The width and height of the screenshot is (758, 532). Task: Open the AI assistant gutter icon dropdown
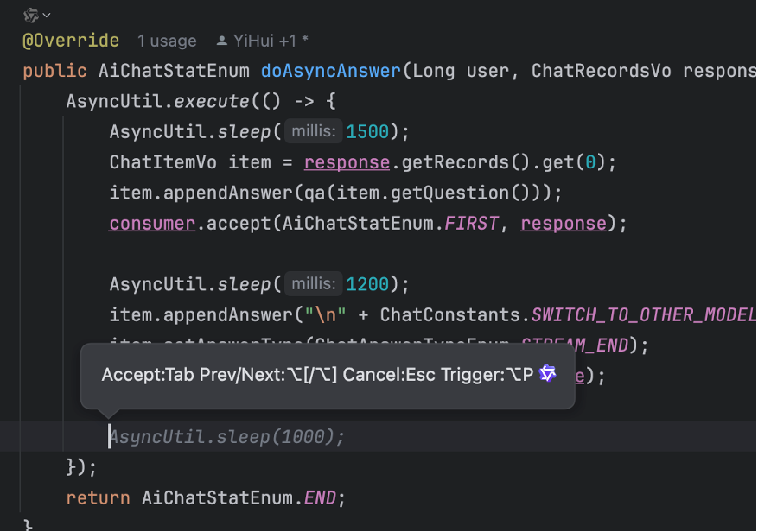pyautogui.click(x=37, y=15)
